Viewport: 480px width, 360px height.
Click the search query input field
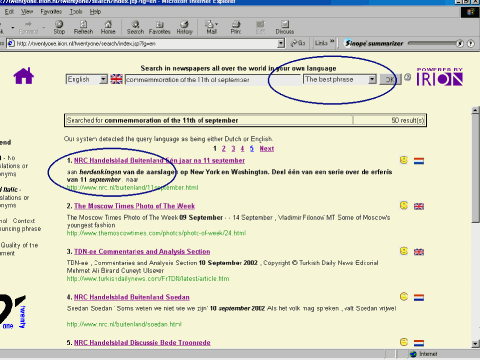213,80
